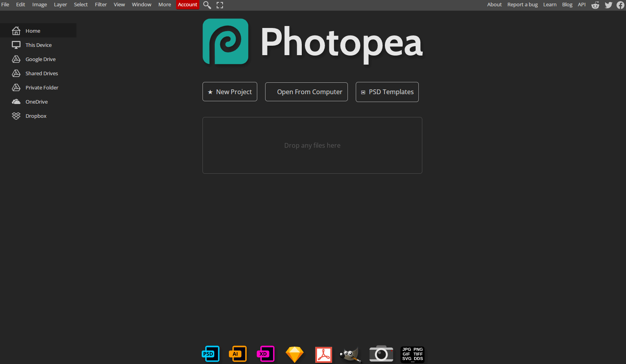The image size is (626, 364).
Task: Open the API link
Action: click(x=582, y=5)
